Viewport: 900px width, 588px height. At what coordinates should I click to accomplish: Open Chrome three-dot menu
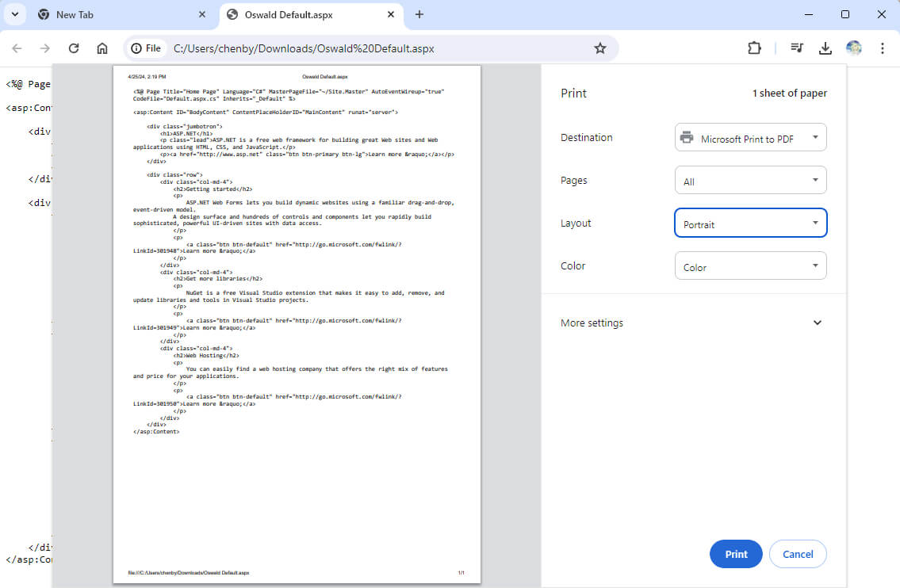pos(883,48)
